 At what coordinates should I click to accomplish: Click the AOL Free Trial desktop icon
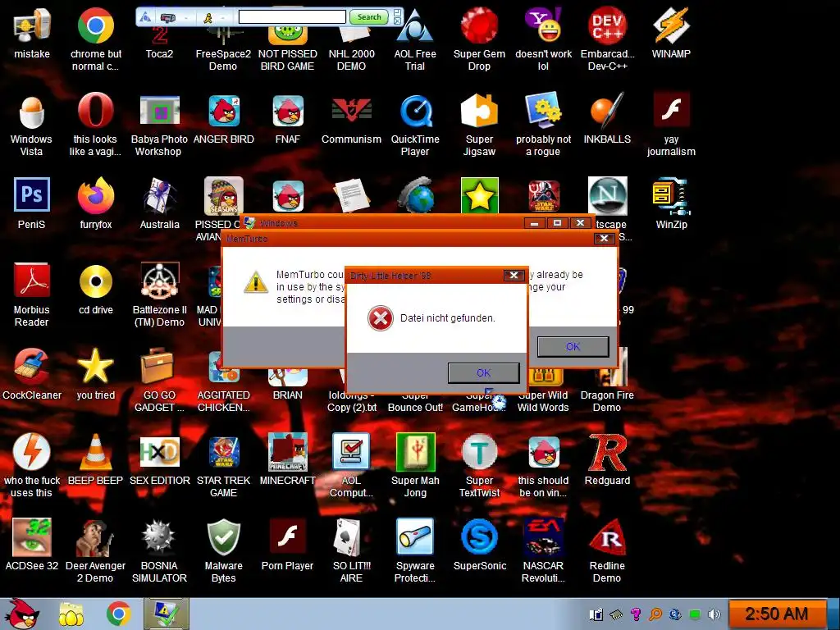[x=414, y=38]
